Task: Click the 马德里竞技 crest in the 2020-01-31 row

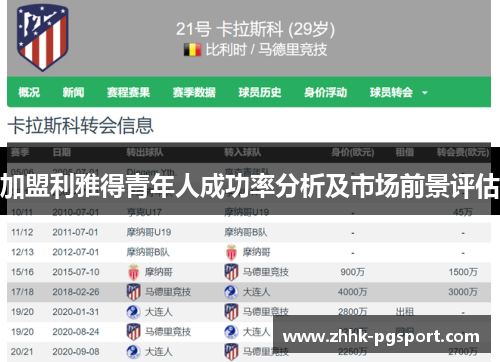Action: (x=231, y=312)
